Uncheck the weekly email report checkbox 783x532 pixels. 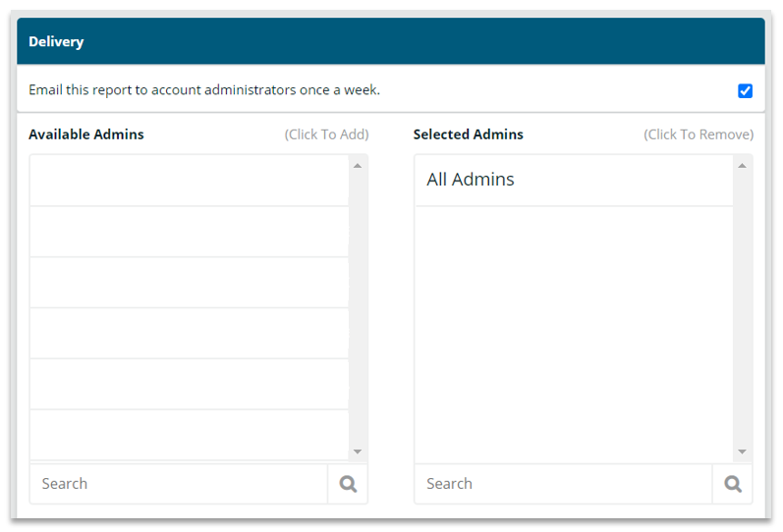(745, 91)
